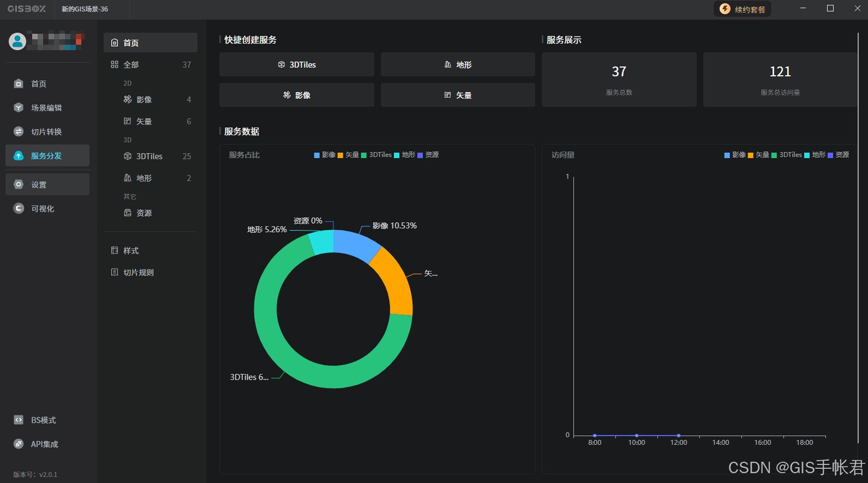The height and width of the screenshot is (483, 868).
Task: Click the 可视化 icon
Action: (x=19, y=208)
